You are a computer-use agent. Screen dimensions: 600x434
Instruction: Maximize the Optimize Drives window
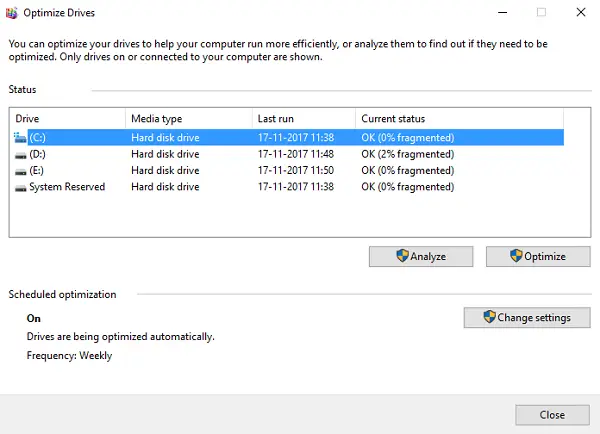coord(541,13)
